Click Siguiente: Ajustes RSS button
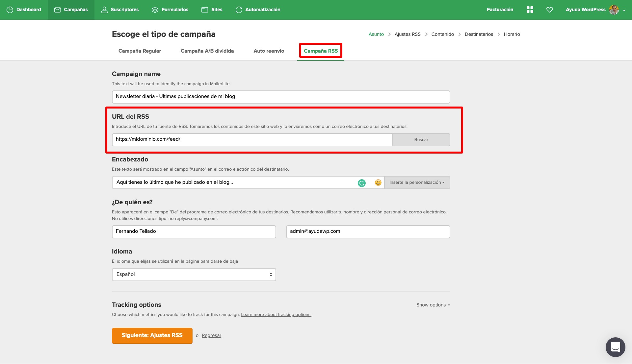Screen dimensions: 632x364 152,335
